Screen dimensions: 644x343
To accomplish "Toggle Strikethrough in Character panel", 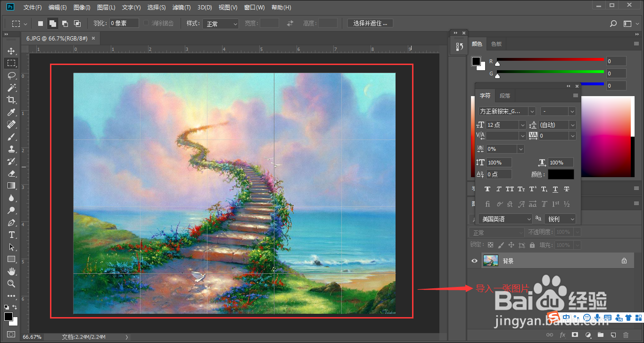I will coord(567,189).
